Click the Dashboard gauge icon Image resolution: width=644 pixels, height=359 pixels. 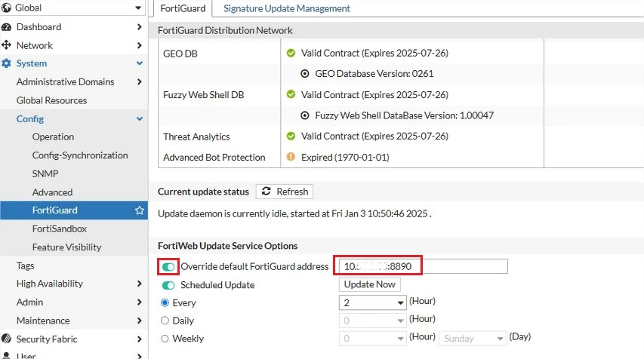click(6, 27)
